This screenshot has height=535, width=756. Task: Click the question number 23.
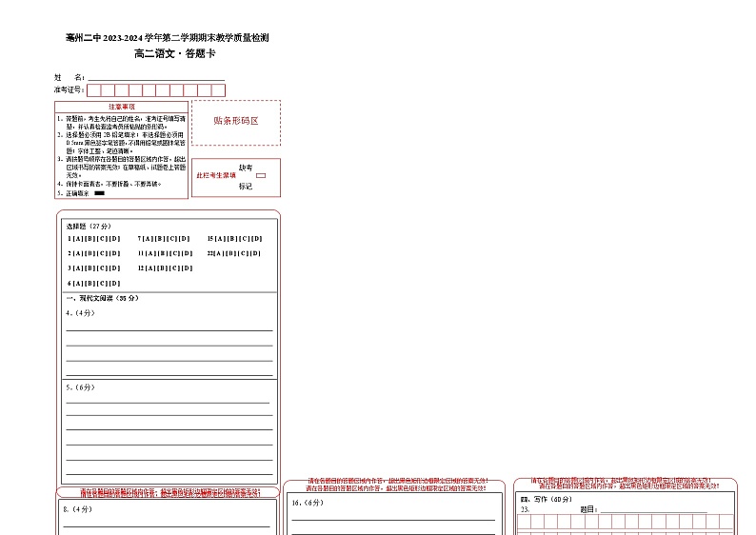[x=525, y=509]
